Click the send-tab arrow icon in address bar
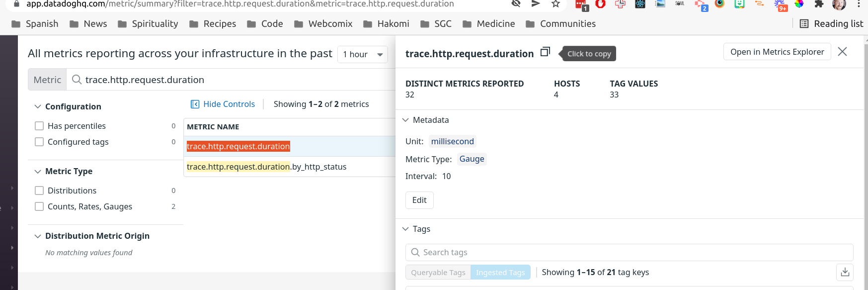The width and height of the screenshot is (868, 290). (536, 4)
